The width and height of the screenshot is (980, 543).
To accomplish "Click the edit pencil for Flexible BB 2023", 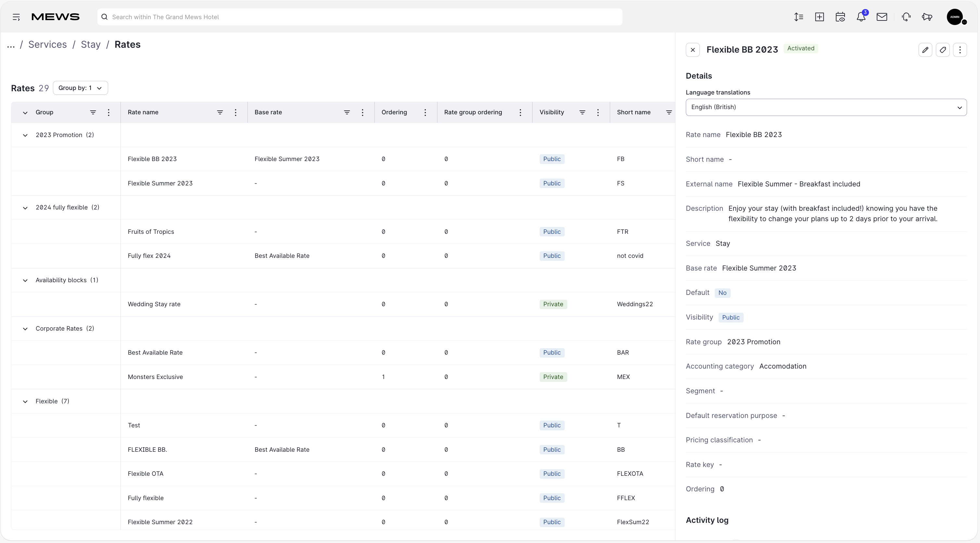I will click(x=925, y=50).
